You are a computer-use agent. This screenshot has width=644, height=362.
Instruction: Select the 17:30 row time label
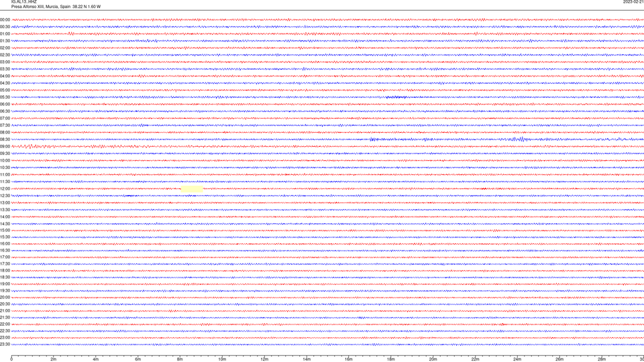tap(5, 264)
